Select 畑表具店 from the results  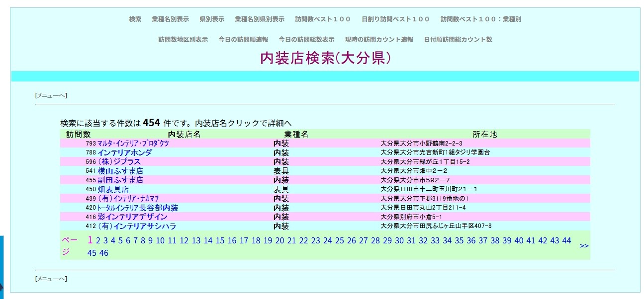[x=113, y=189]
